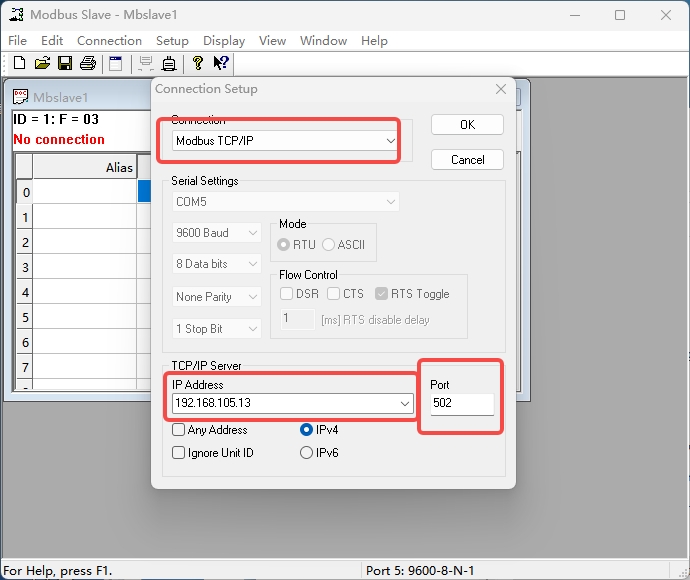
Task: Open the Connection menu in menu bar
Action: [109, 41]
